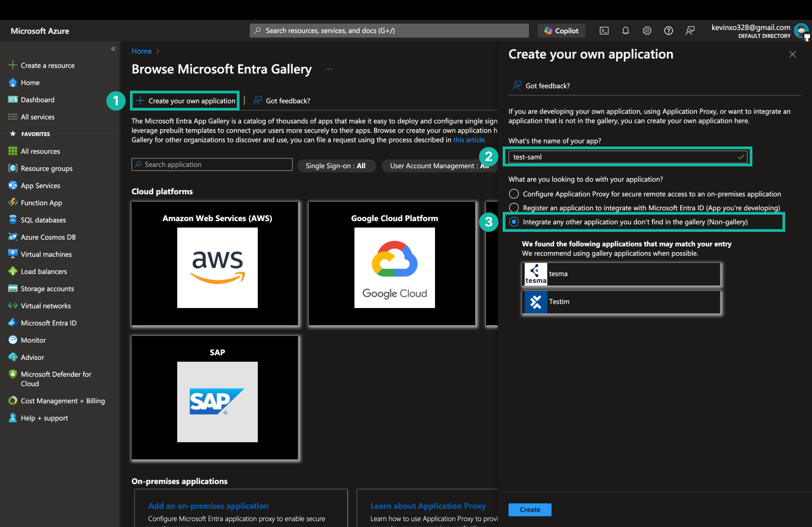
Task: Click the Function App lightning icon
Action: pyautogui.click(x=13, y=202)
